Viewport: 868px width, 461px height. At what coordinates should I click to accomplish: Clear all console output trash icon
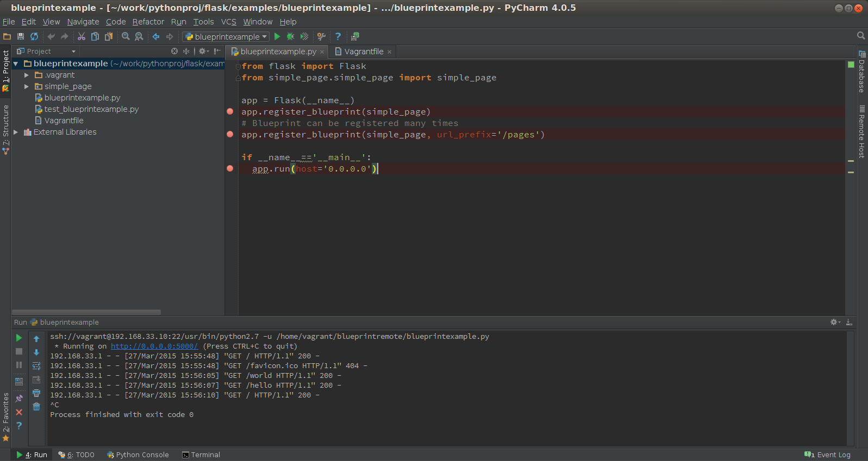(x=36, y=407)
